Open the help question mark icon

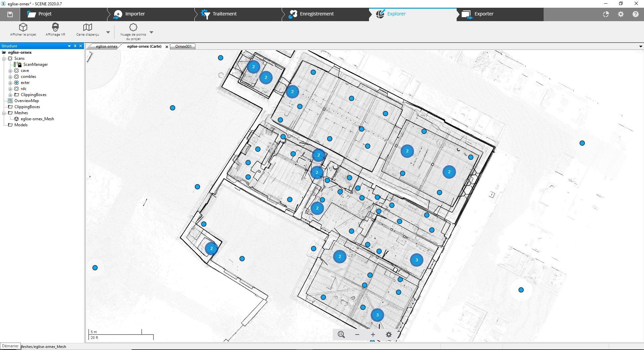tap(635, 14)
